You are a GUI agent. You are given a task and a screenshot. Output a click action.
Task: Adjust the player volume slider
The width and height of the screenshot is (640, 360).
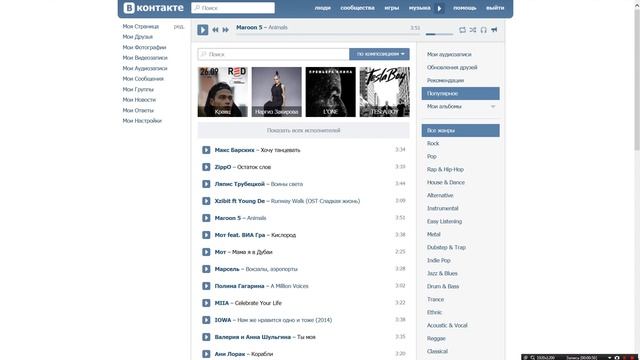pyautogui.click(x=439, y=34)
